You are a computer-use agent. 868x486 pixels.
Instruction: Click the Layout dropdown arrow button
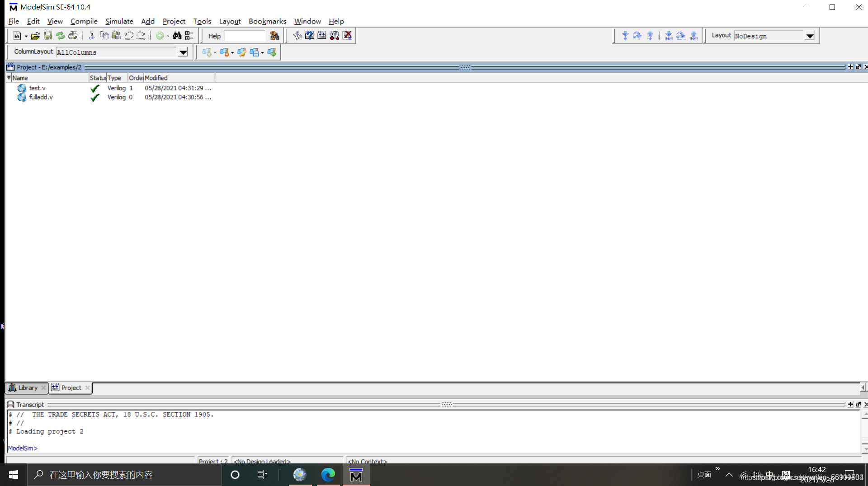(x=810, y=36)
